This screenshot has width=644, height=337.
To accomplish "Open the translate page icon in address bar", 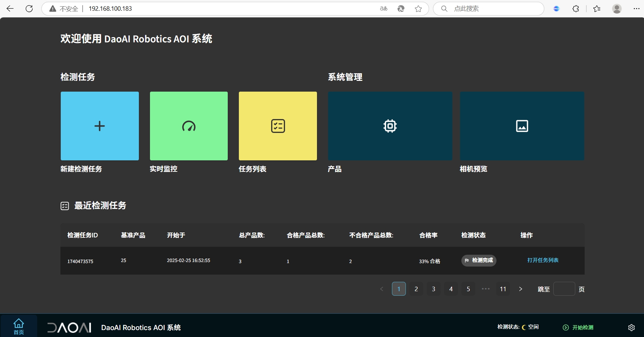I will [x=384, y=9].
